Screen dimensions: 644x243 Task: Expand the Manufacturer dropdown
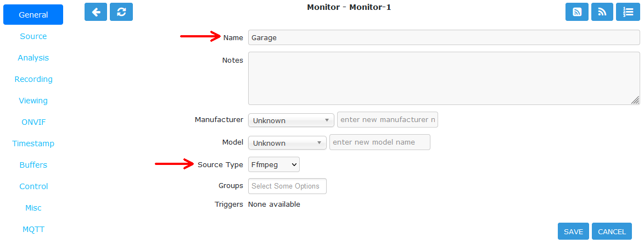291,120
